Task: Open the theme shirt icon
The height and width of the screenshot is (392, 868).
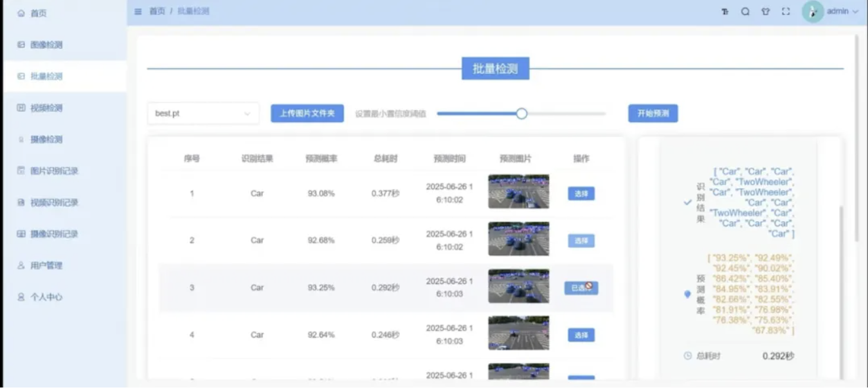Action: pos(765,12)
